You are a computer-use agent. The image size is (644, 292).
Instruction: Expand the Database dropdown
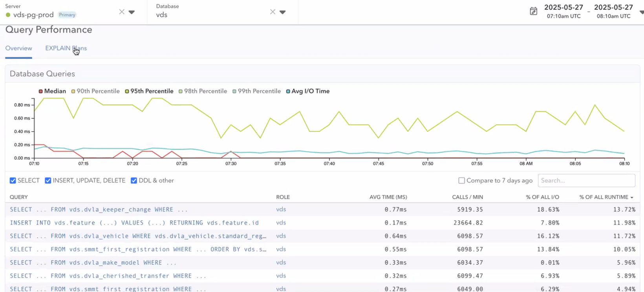pos(282,12)
